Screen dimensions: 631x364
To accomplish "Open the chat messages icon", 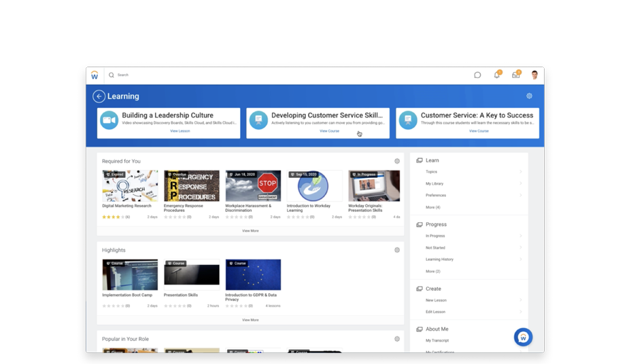I will coord(477,75).
